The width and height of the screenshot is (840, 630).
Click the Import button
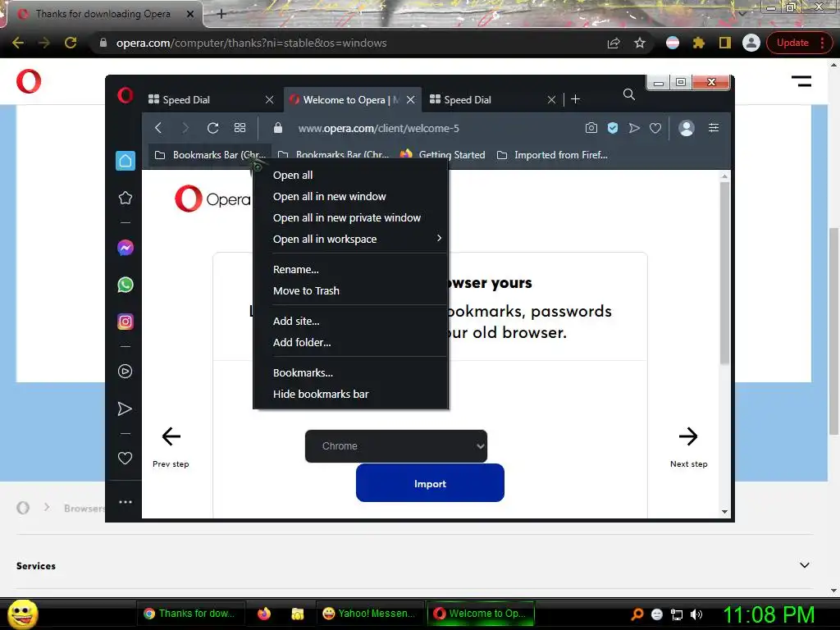pyautogui.click(x=430, y=483)
